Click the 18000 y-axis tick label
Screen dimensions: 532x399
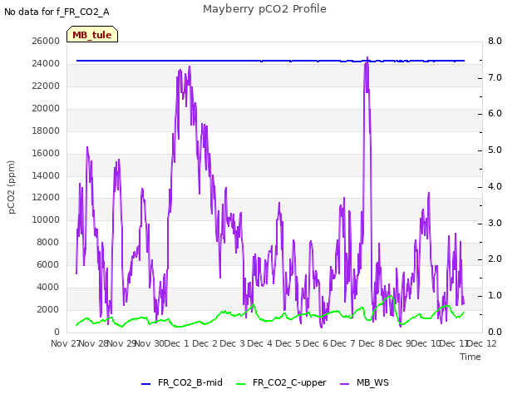click(46, 131)
